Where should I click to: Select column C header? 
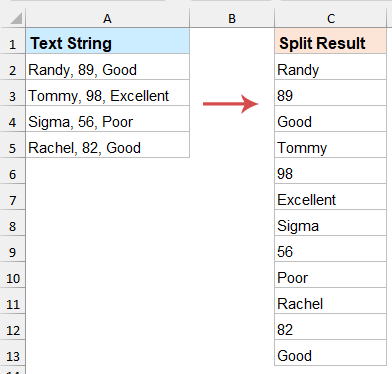click(331, 18)
